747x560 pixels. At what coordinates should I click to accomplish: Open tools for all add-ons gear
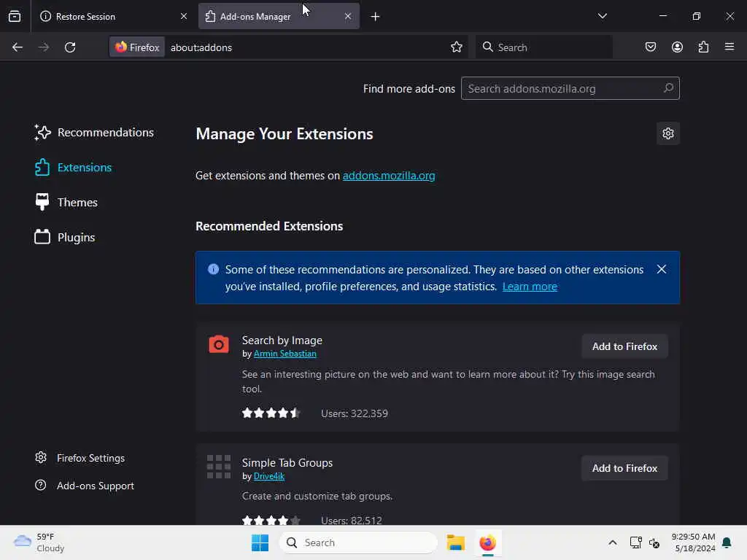[x=668, y=133]
